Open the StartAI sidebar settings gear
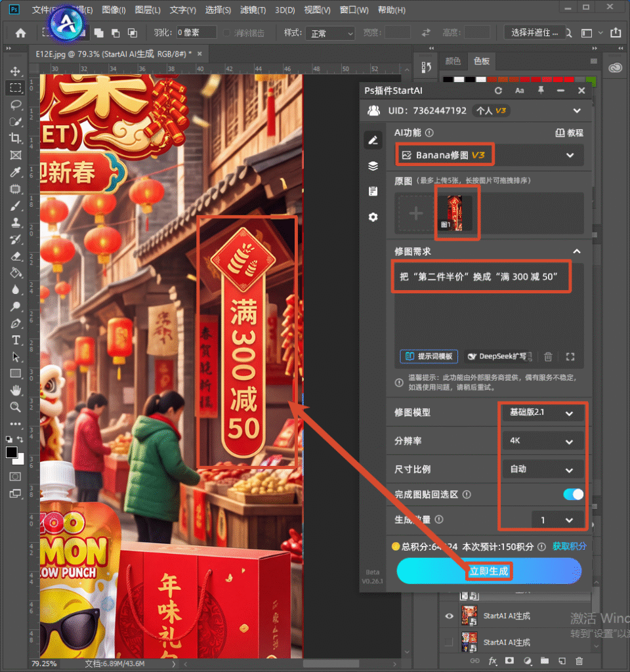The width and height of the screenshot is (630, 672). [x=373, y=217]
